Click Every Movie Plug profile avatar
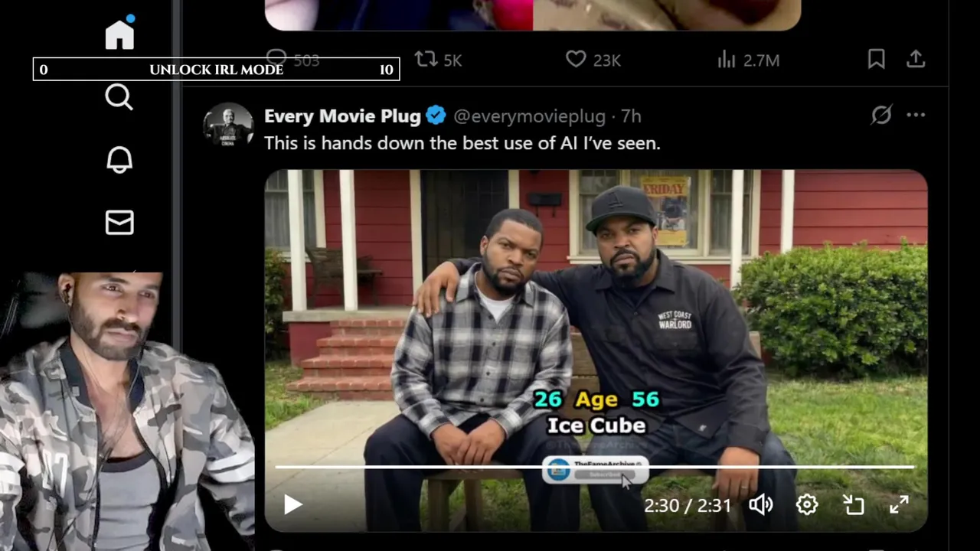The width and height of the screenshot is (980, 551). [228, 124]
